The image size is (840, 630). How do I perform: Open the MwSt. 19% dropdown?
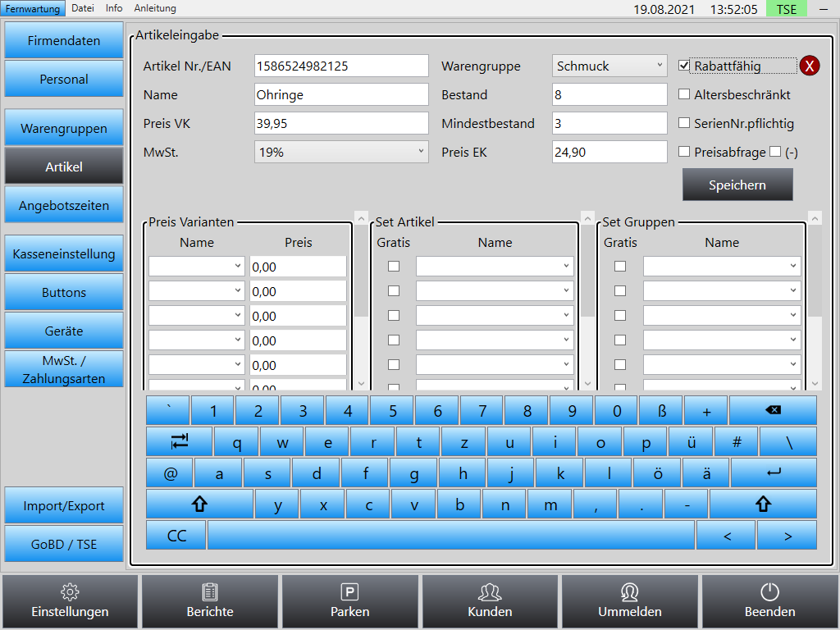(341, 152)
